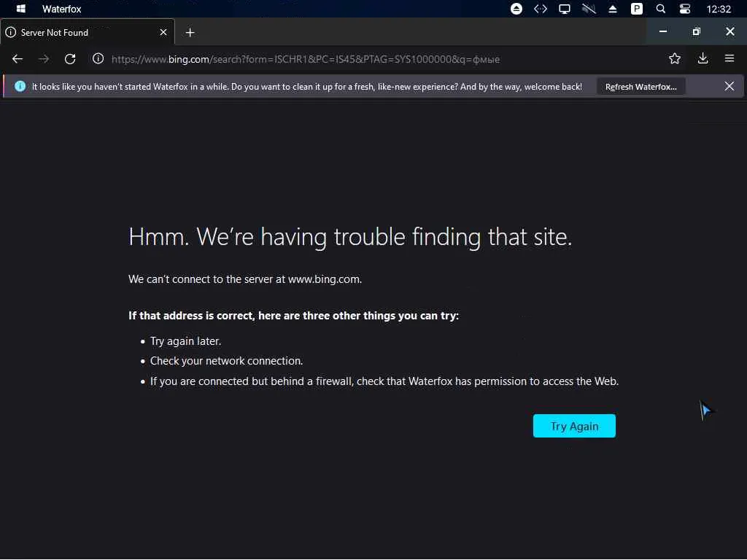Toggle the muted sound tray icon

point(589,9)
